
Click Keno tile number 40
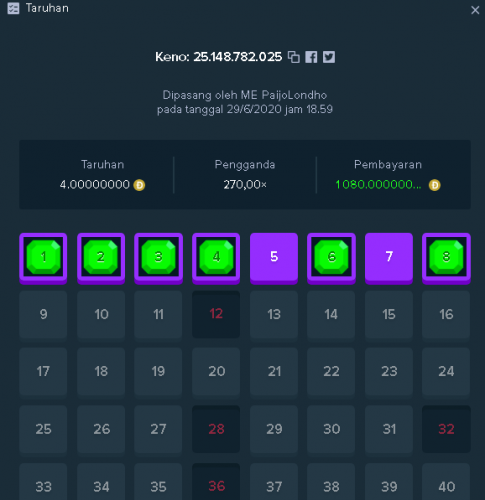446,482
